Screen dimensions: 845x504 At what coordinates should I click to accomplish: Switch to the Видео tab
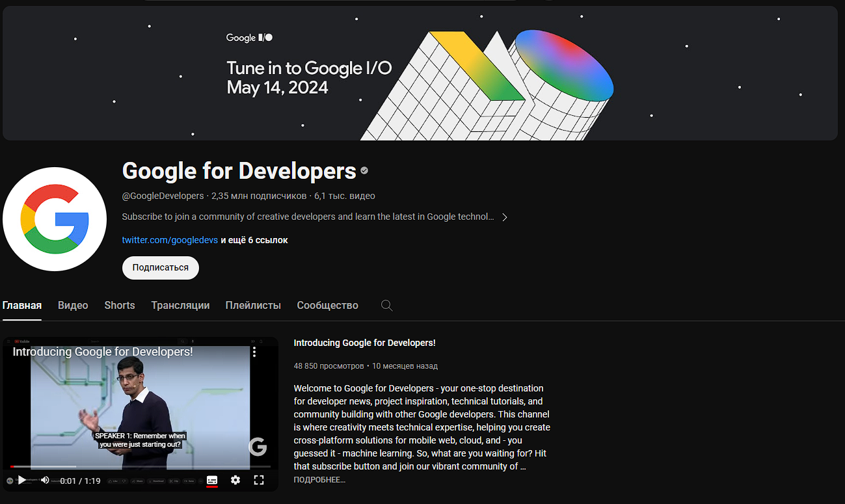[72, 305]
